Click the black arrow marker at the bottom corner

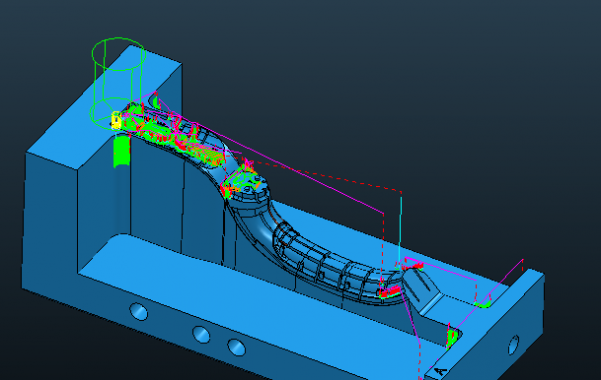(440, 371)
